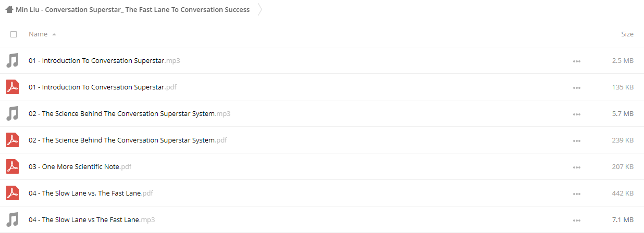The width and height of the screenshot is (644, 233).
Task: Open more options for 04 Slow Lane mp3
Action: [x=576, y=220]
